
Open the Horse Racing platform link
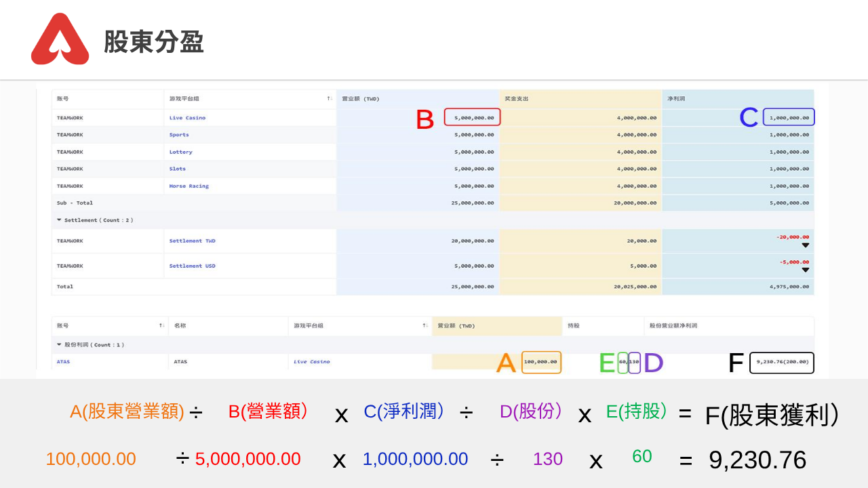point(189,186)
